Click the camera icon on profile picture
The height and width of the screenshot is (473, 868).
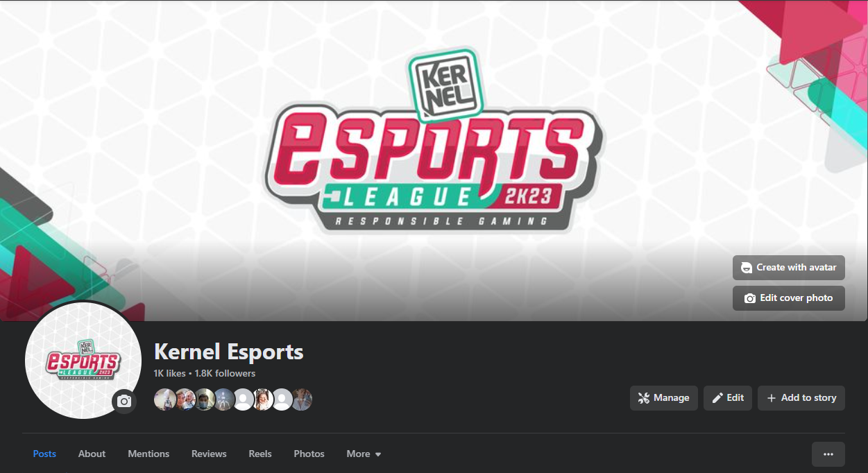pos(124,401)
